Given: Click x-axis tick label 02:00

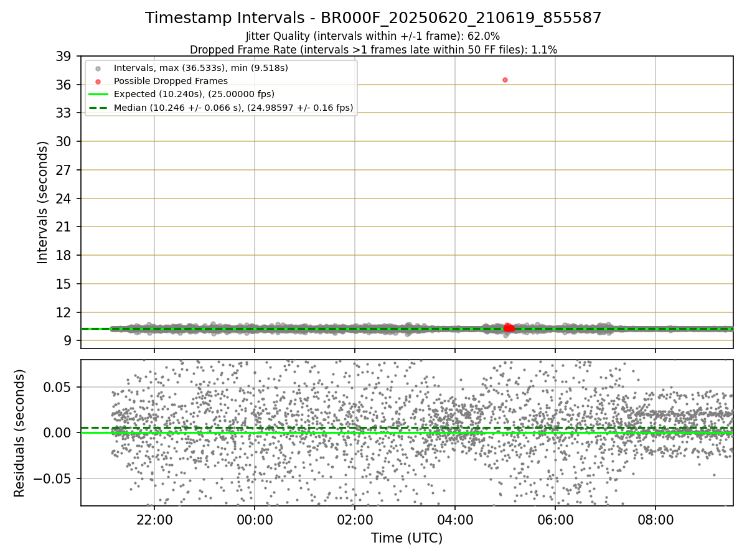Looking at the screenshot, I should 355,519.
